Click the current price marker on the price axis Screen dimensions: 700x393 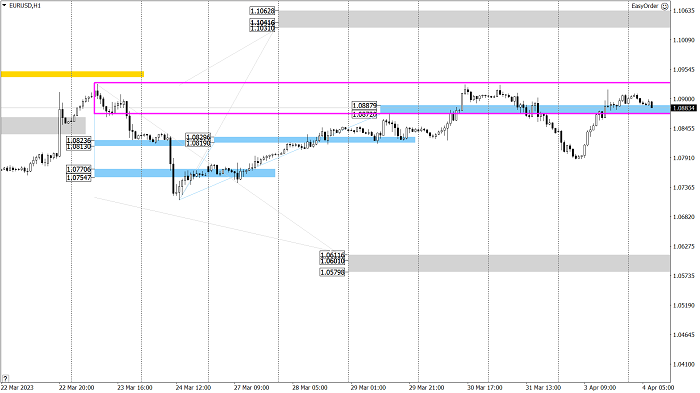684,108
